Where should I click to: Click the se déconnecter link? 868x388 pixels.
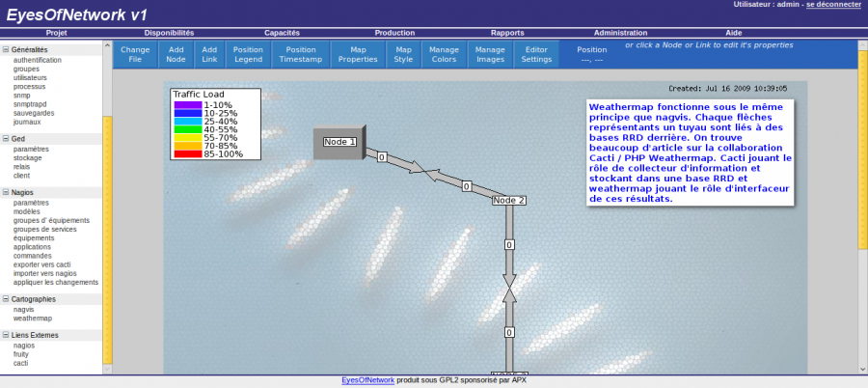point(833,5)
